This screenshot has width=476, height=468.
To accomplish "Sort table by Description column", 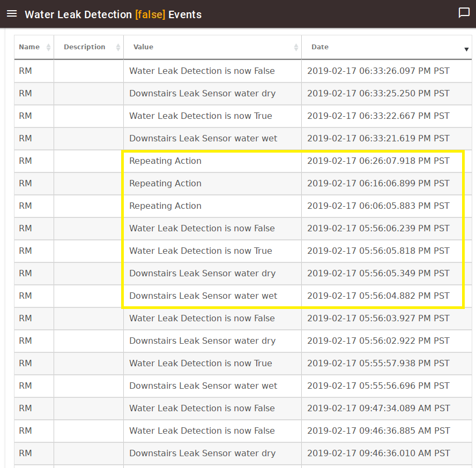I will click(x=88, y=47).
